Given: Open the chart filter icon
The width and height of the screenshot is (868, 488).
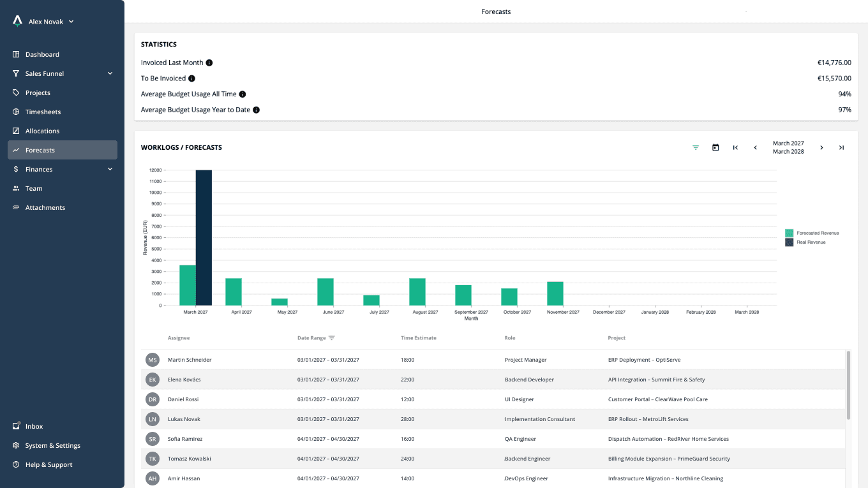Looking at the screenshot, I should point(696,147).
